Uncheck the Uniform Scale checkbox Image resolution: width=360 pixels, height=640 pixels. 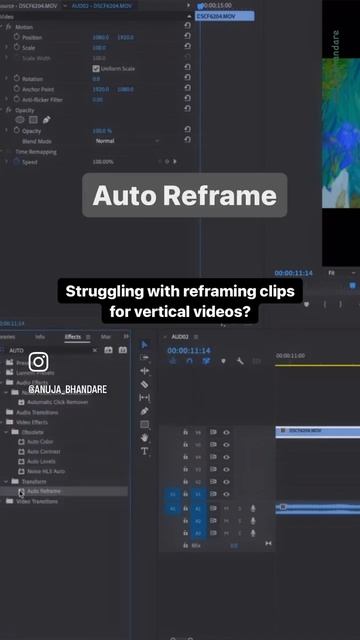(x=96, y=69)
